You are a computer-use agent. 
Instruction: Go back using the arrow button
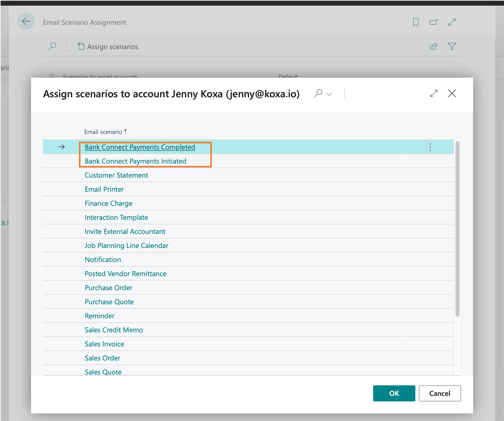coord(26,22)
